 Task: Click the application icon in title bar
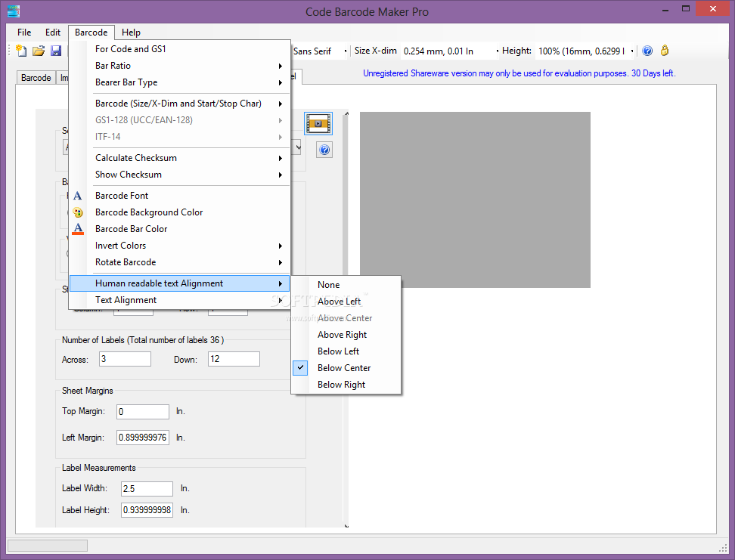tap(14, 11)
